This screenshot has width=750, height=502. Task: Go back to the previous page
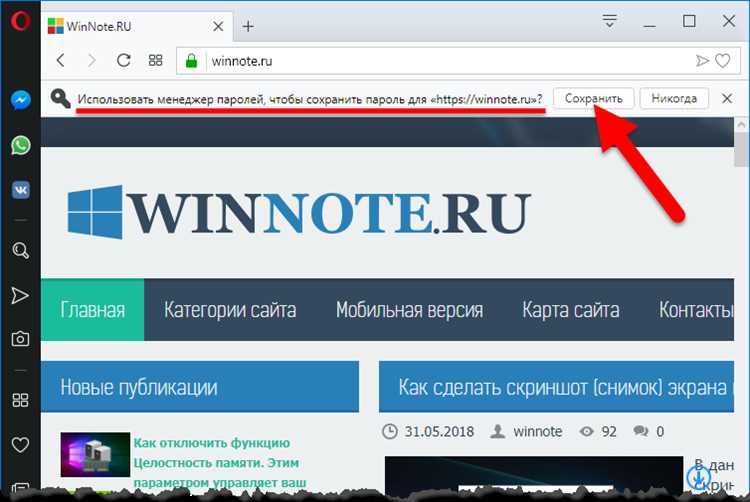pos(61,61)
